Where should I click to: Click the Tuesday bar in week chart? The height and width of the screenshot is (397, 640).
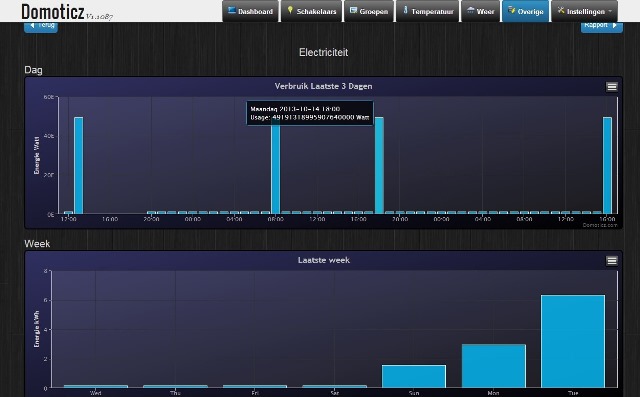click(573, 341)
